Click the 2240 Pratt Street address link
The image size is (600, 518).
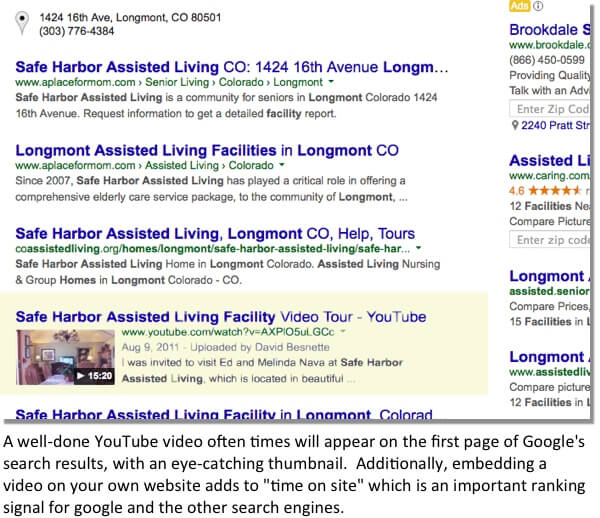555,125
